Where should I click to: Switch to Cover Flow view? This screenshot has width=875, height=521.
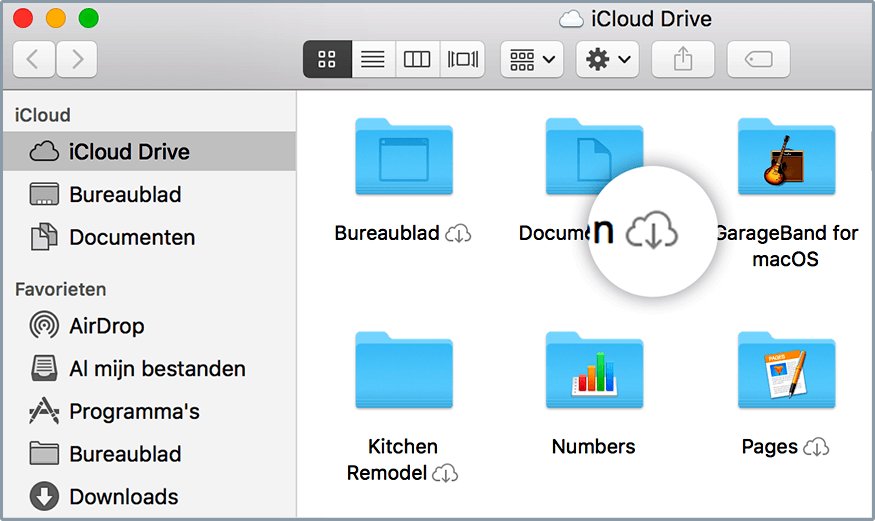click(462, 60)
